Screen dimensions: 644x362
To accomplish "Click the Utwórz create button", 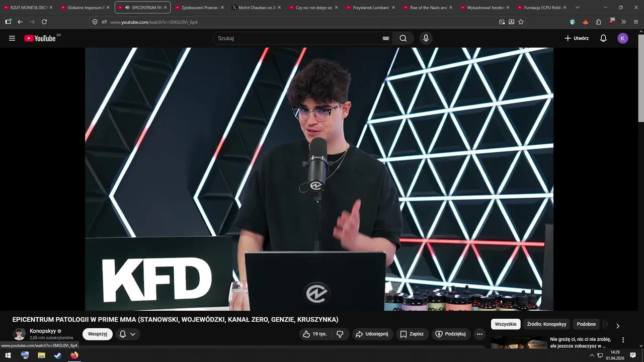I will [x=577, y=38].
